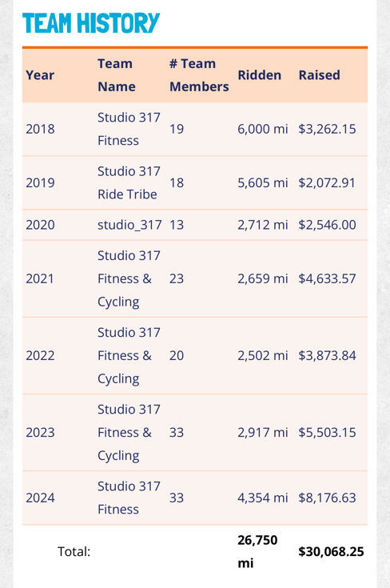
Task: Click $5,503.15 raised amount for 2023
Action: [x=327, y=432]
